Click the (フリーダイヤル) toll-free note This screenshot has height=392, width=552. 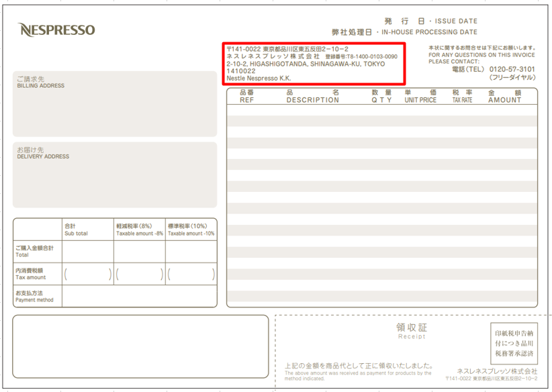click(512, 77)
